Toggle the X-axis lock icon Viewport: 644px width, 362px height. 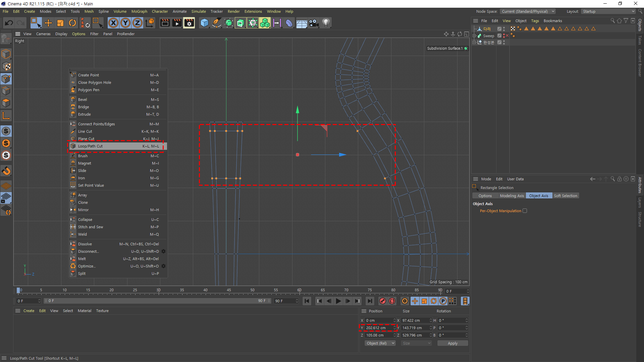coord(113,23)
